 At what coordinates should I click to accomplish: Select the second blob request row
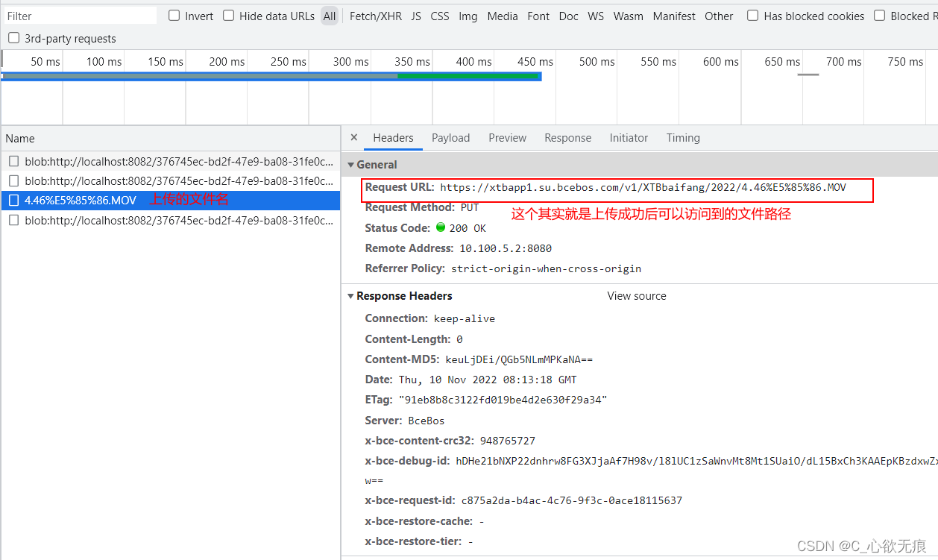click(178, 181)
